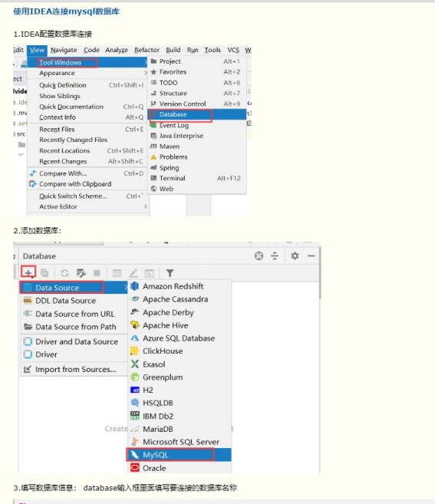The width and height of the screenshot is (435, 504).
Task: Click the Structure tool window icon
Action: (x=153, y=94)
